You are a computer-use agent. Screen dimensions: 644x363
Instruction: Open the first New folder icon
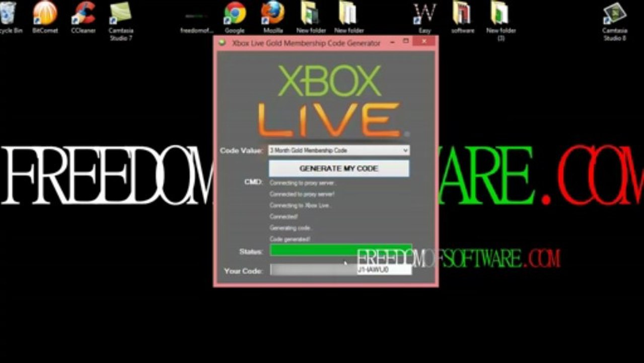click(311, 17)
